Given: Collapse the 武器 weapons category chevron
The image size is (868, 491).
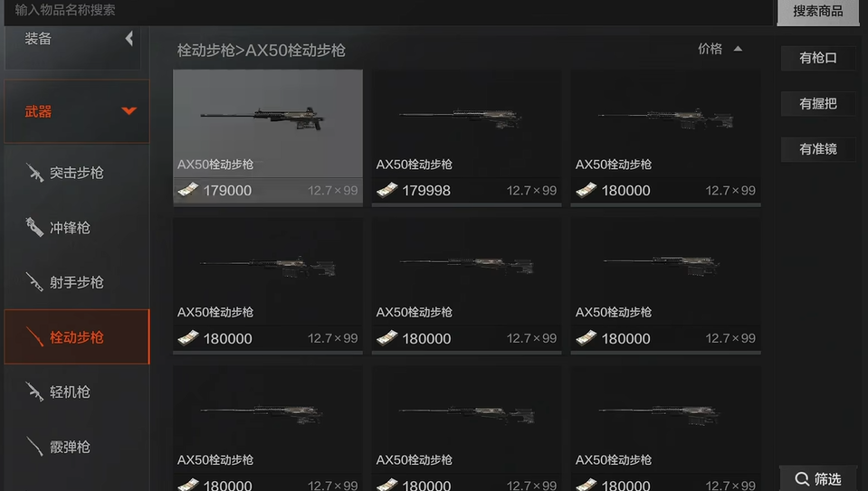Looking at the screenshot, I should pyautogui.click(x=129, y=111).
